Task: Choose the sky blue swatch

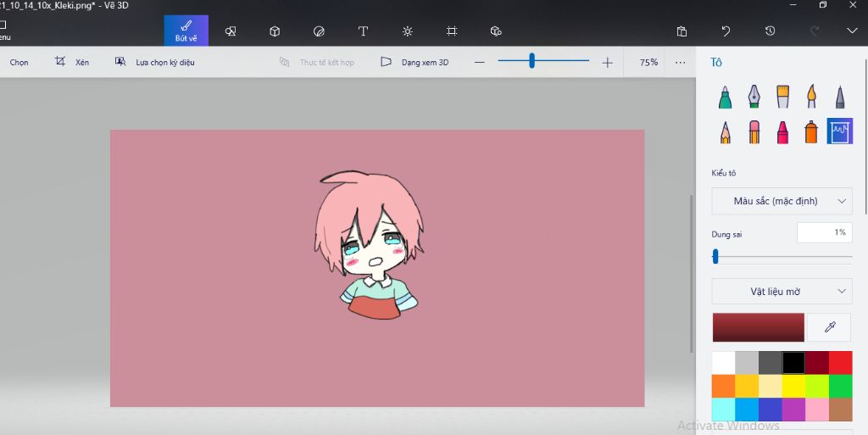Action: click(x=747, y=410)
